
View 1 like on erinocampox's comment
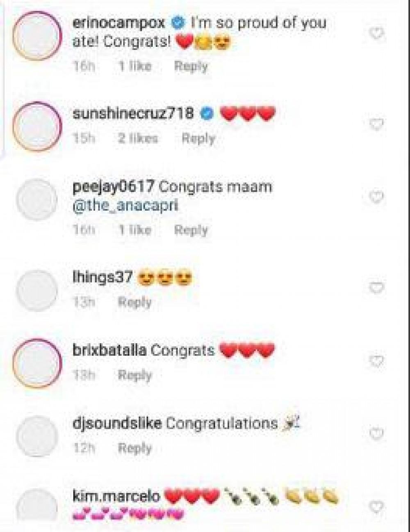(x=135, y=66)
